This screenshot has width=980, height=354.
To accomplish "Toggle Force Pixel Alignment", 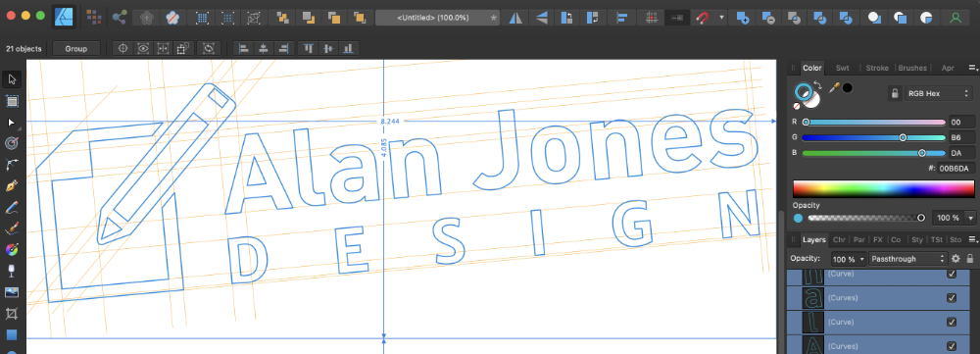I will pyautogui.click(x=652, y=18).
